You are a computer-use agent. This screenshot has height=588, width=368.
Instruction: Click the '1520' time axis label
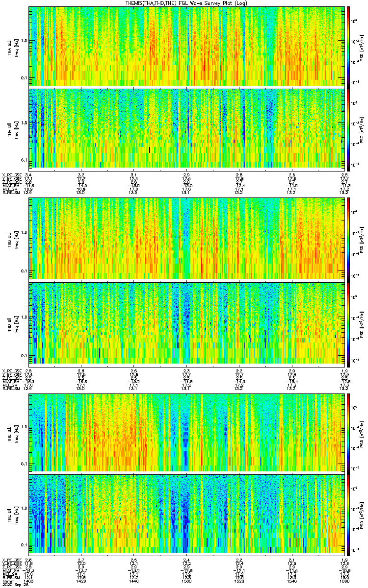click(x=239, y=581)
